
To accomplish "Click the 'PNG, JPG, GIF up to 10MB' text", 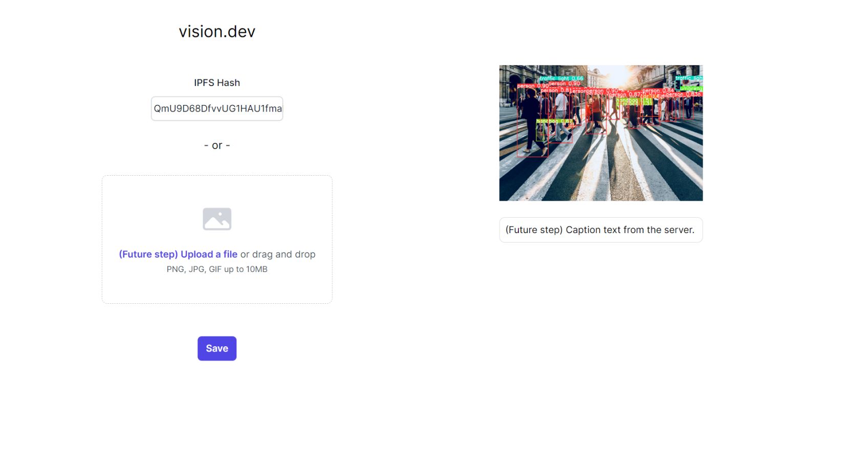I will [x=217, y=269].
